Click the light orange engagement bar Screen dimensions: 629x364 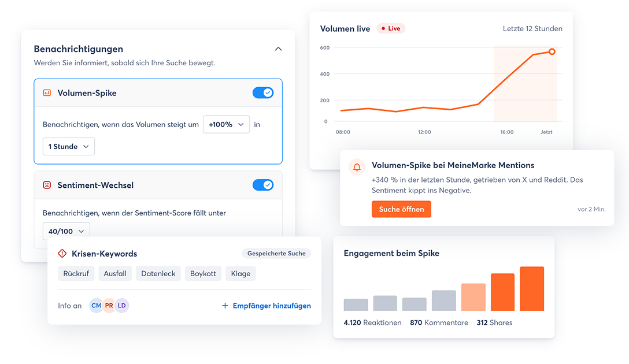(x=473, y=297)
